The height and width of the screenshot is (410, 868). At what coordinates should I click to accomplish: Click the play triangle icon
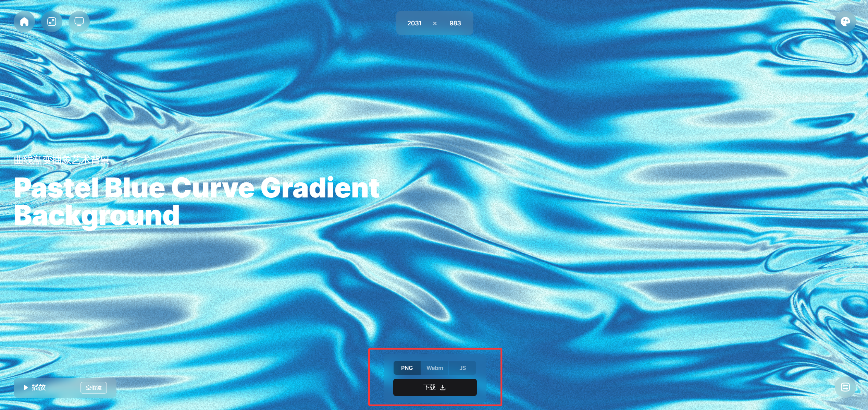(x=26, y=387)
